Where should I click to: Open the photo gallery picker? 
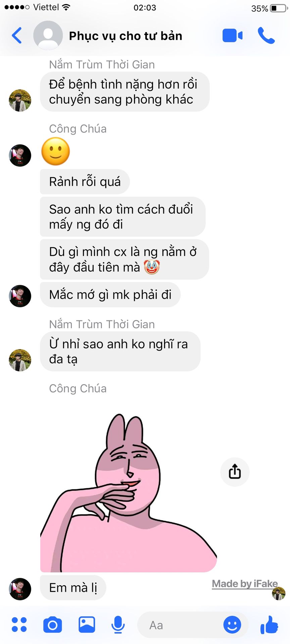click(x=87, y=625)
